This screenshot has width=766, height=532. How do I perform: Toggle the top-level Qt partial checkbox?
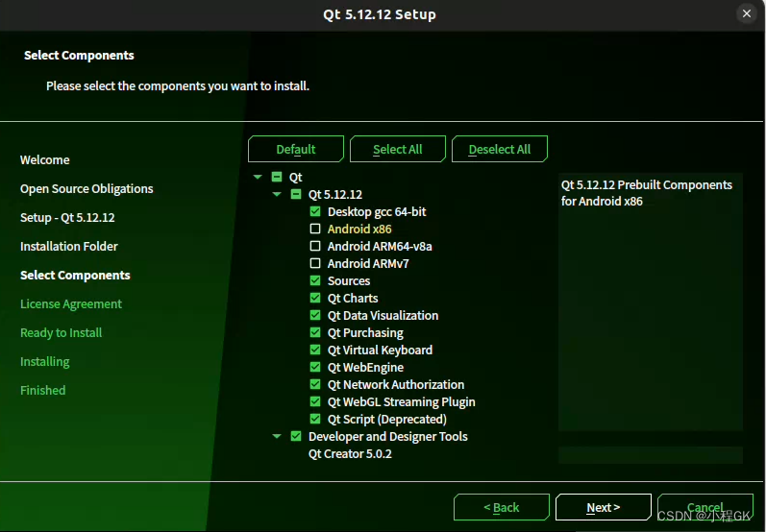[277, 177]
